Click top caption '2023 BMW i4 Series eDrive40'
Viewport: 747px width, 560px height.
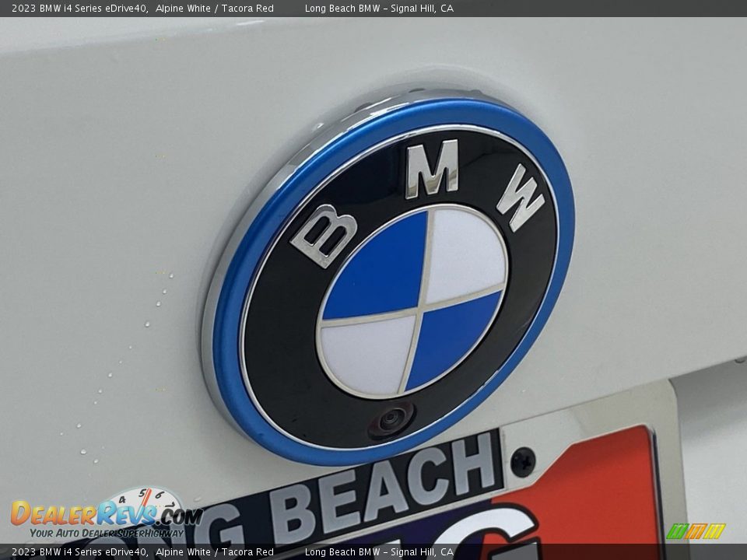(x=79, y=8)
